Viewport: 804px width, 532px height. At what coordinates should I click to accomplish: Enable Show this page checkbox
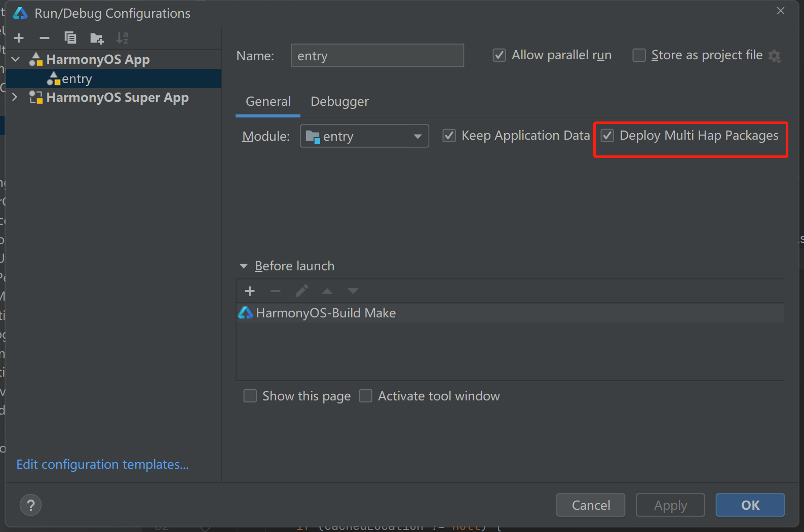(x=250, y=396)
